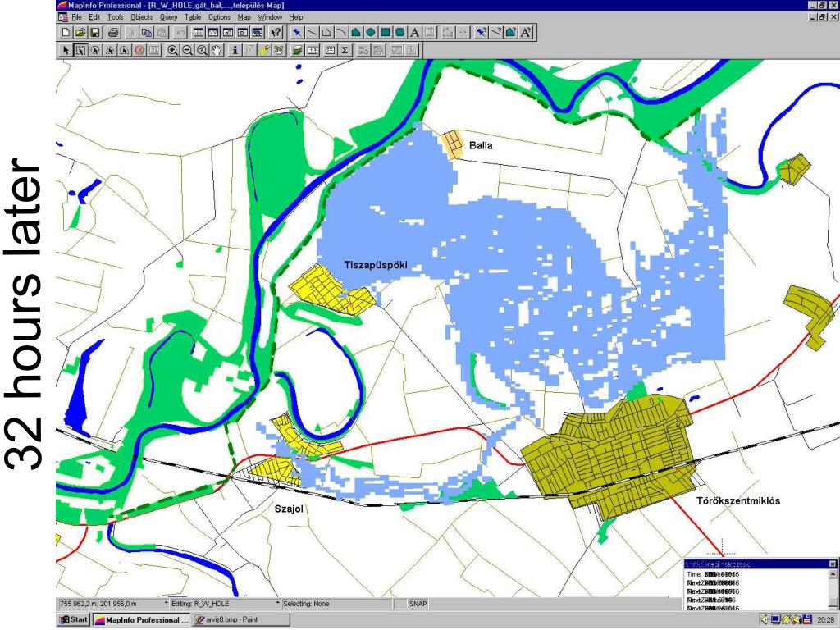
Task: Open the Options menu
Action: (219, 17)
